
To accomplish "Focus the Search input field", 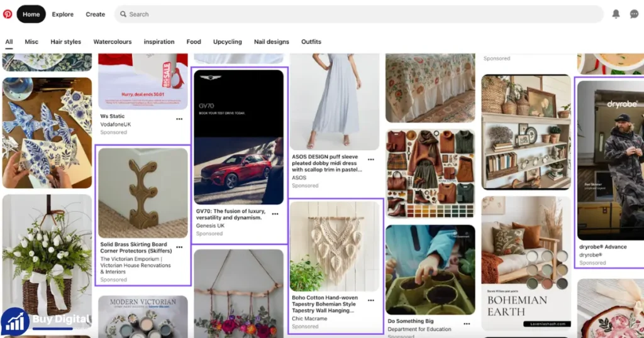I will 359,14.
